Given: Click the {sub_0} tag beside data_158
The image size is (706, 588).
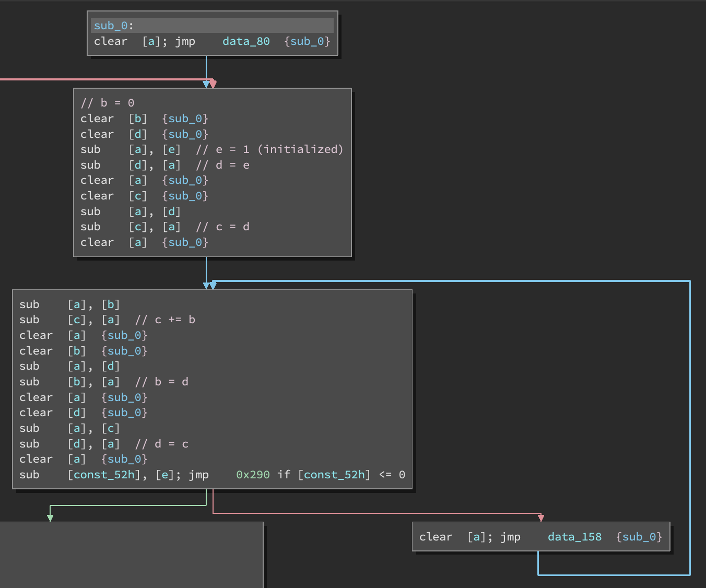Looking at the screenshot, I should pyautogui.click(x=639, y=537).
